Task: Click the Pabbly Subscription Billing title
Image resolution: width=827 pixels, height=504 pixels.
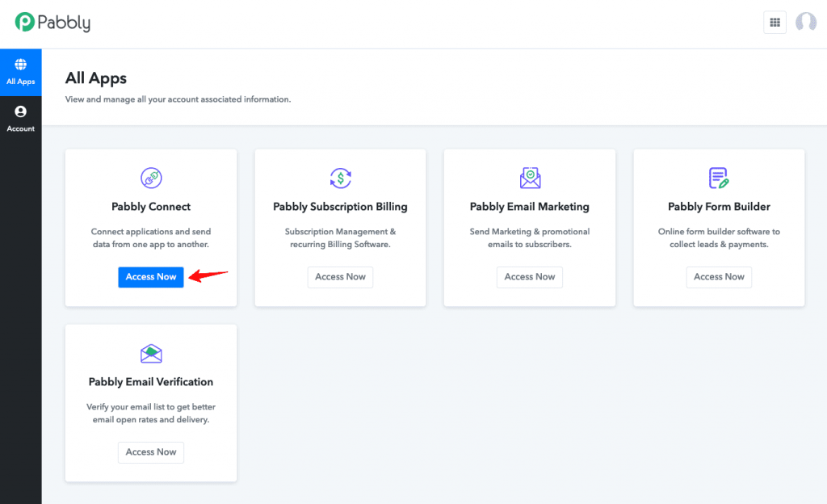Action: (x=340, y=207)
